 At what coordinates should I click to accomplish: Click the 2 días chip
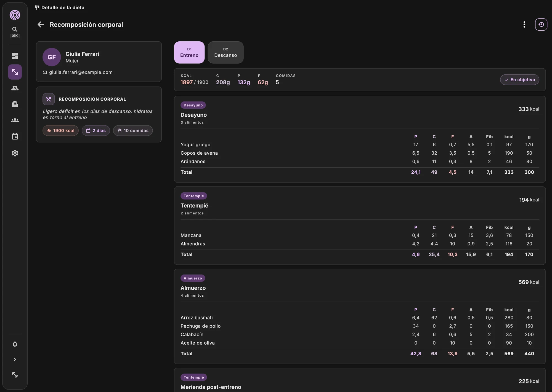(96, 131)
